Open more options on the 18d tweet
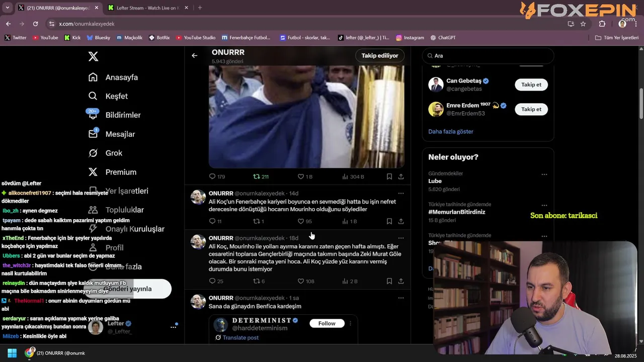This screenshot has width=644, height=362. [x=401, y=238]
